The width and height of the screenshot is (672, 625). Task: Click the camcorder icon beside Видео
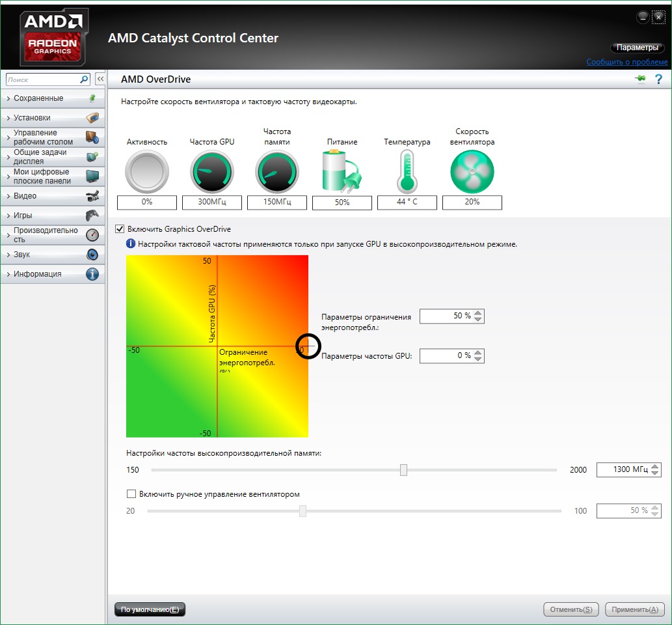tap(92, 195)
